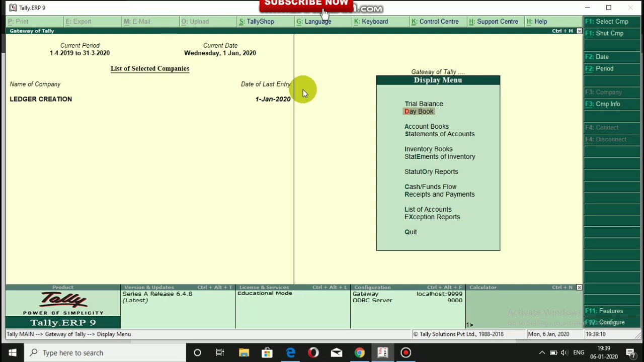Launch Microsoft Edge from taskbar
644x362 pixels.
(291, 352)
